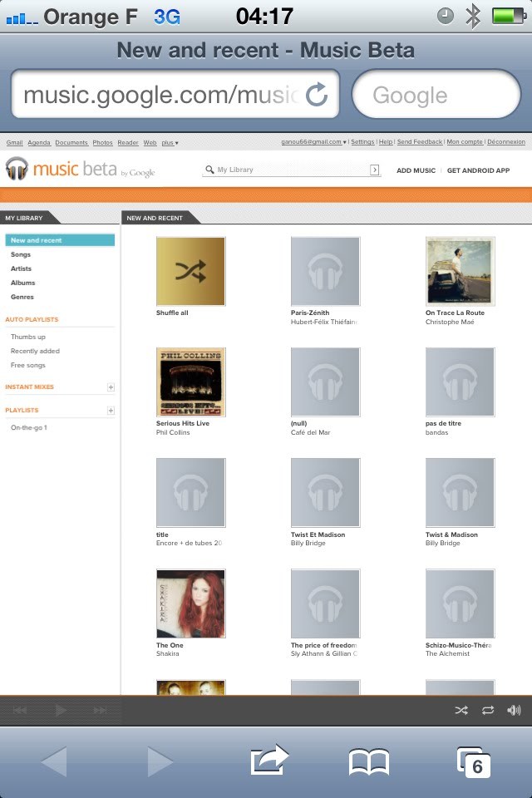
Task: Click the ADD MUSIC link
Action: 416,170
